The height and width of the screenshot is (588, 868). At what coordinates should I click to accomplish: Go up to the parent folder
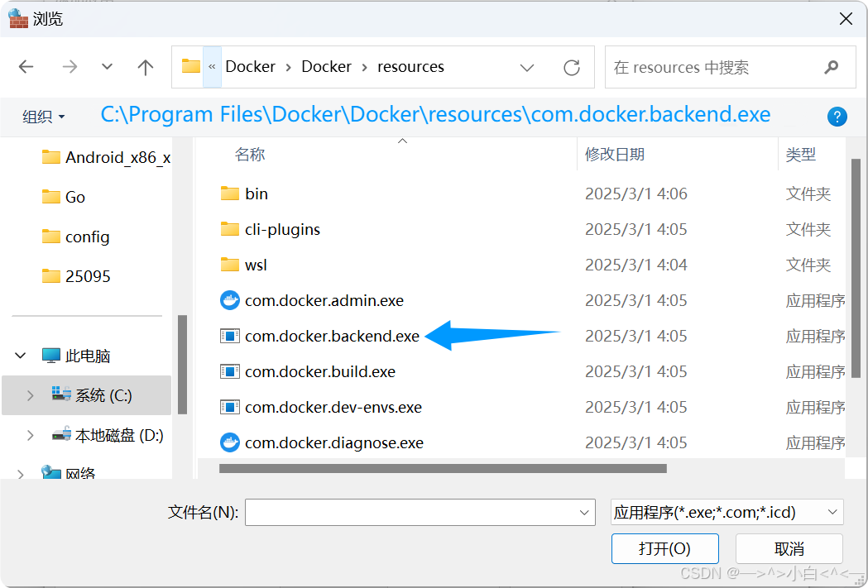[x=145, y=67]
